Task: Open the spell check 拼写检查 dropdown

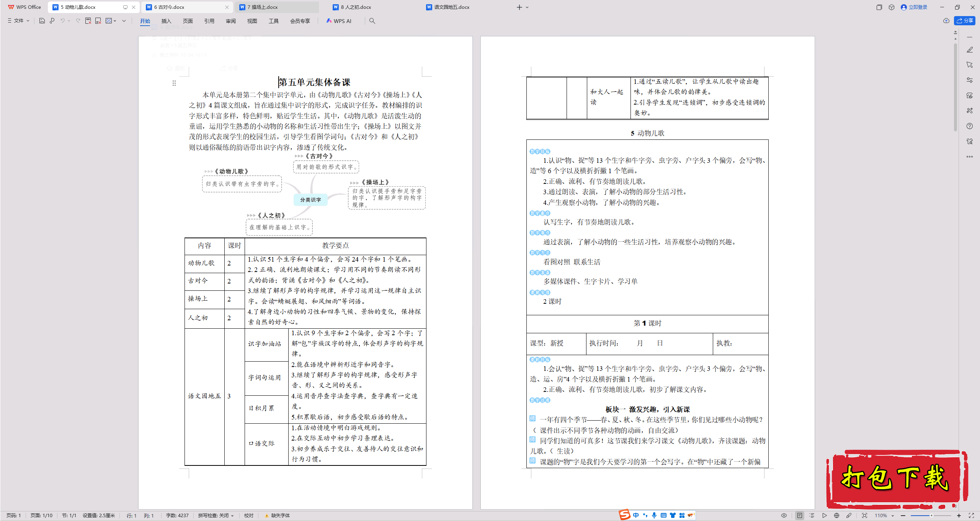Action: (216, 516)
